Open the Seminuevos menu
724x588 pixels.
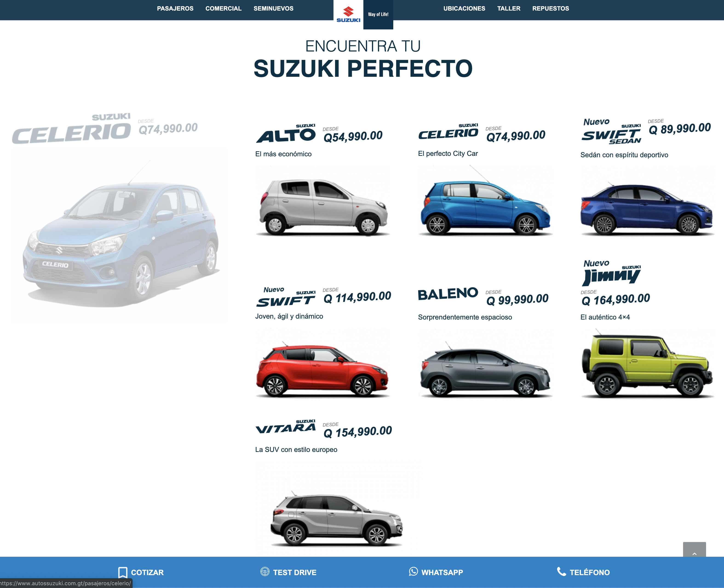(x=273, y=9)
